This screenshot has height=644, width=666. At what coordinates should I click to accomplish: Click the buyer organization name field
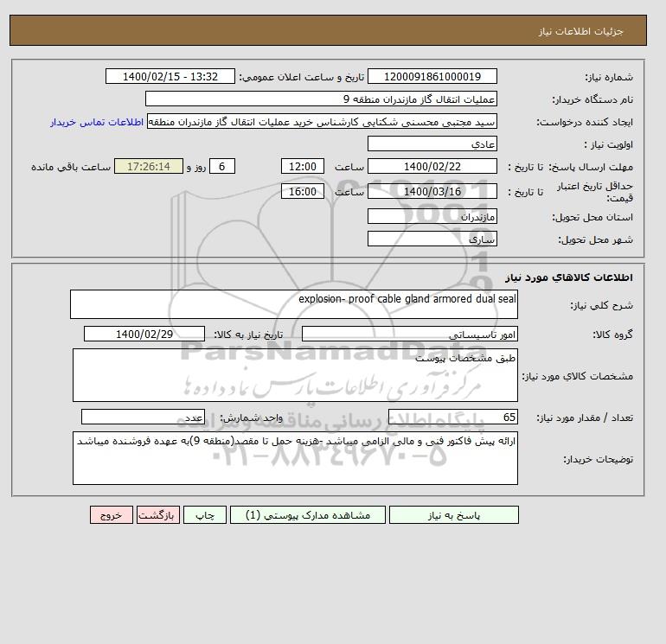(321, 99)
